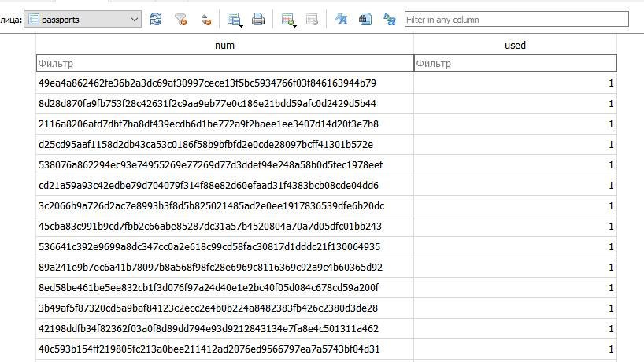Delete the current record icon

click(312, 20)
